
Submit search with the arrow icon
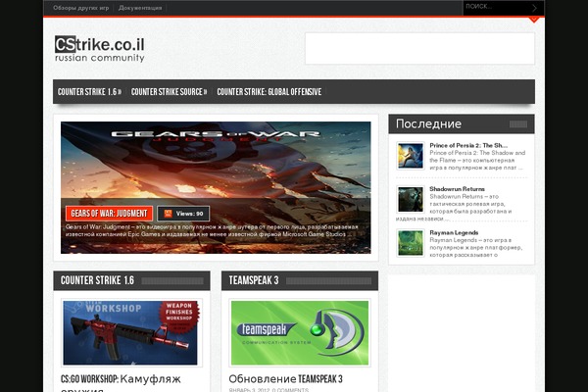pos(534,8)
